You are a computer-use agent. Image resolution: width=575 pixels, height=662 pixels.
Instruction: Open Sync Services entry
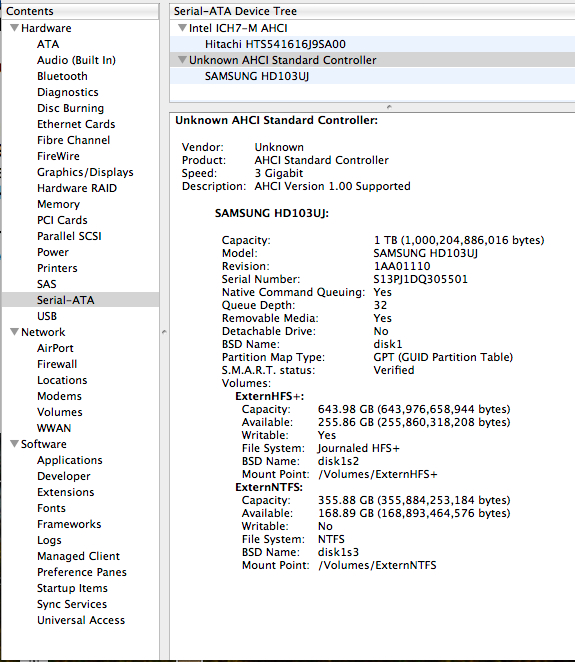pos(72,605)
